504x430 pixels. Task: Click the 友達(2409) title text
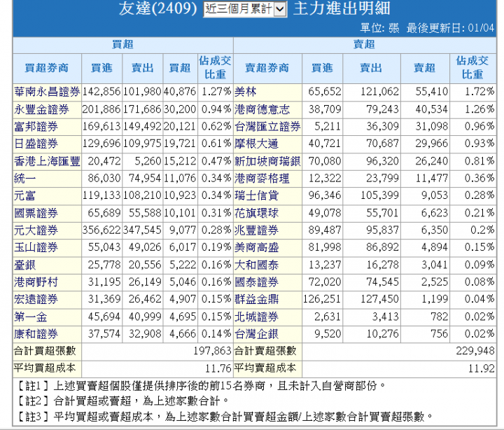click(157, 8)
